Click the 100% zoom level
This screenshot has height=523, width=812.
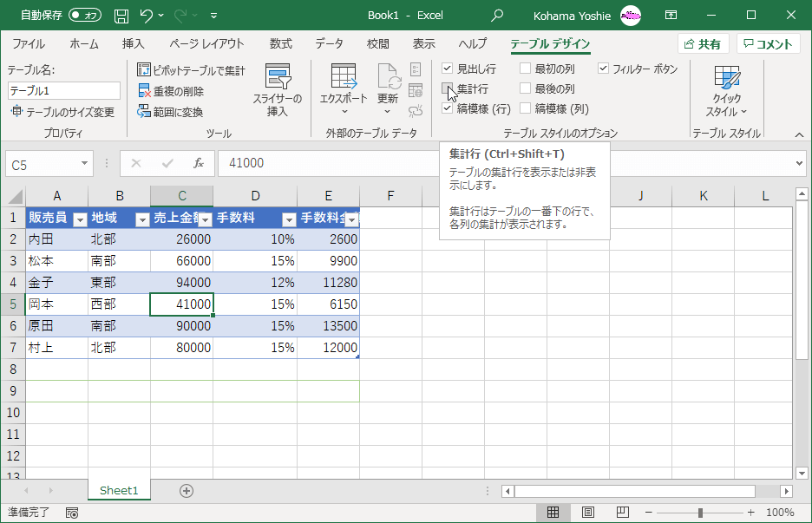(x=780, y=512)
